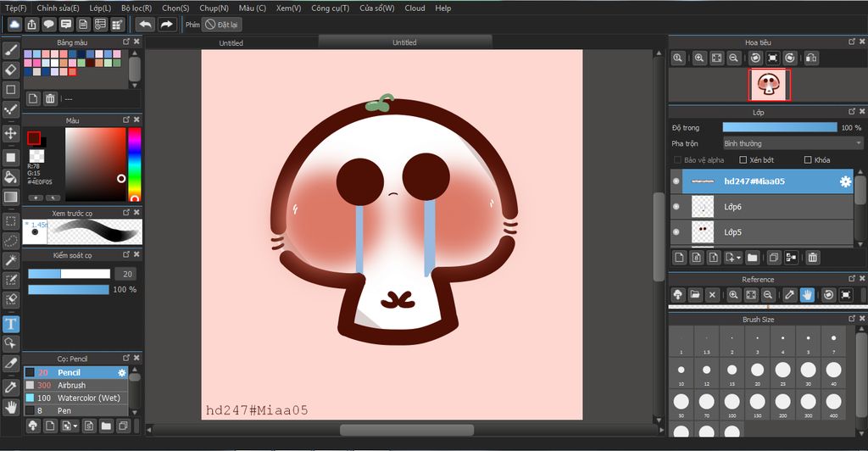Flip the view in the Hoa tiêu panel
The height and width of the screenshot is (451, 868).
(811, 58)
